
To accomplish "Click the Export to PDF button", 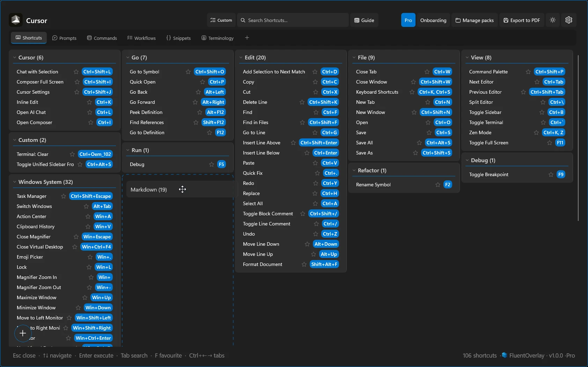I will (x=522, y=20).
